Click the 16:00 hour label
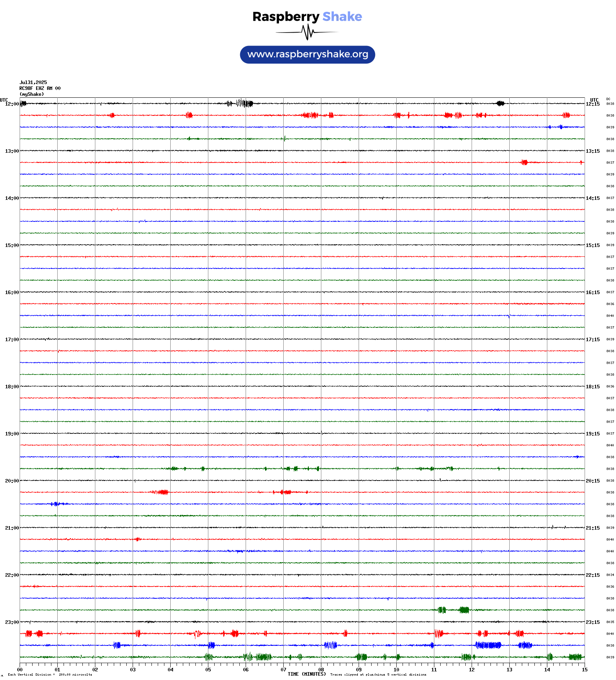616x680 pixels. pos(12,292)
